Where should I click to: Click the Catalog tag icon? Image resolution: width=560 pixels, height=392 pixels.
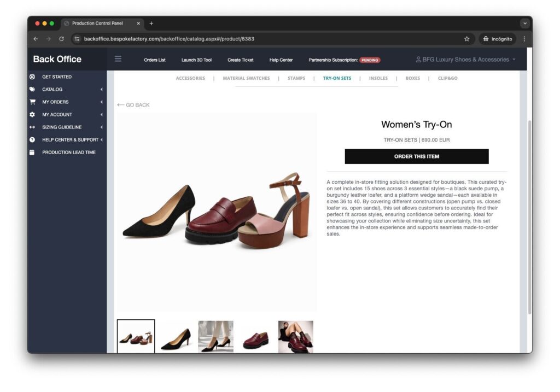coord(32,89)
